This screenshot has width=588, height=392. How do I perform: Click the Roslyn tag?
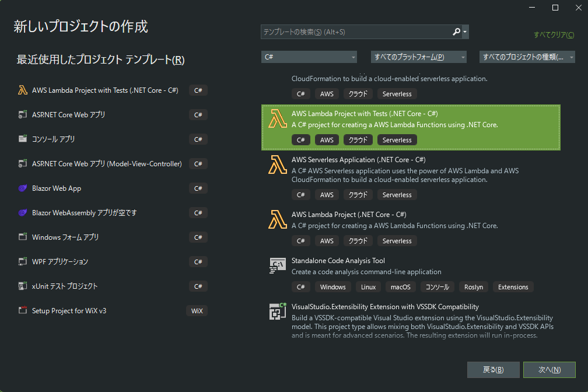[x=474, y=287]
